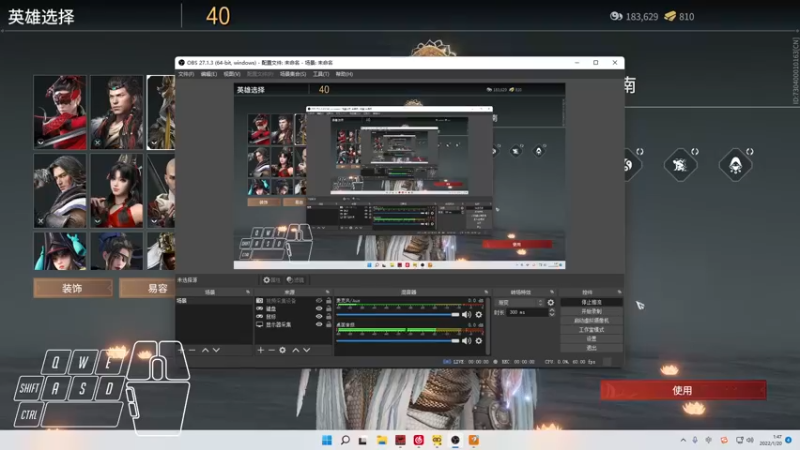Lock the 显示器采集 source
Screen dimensions: 800x450
click(329, 324)
